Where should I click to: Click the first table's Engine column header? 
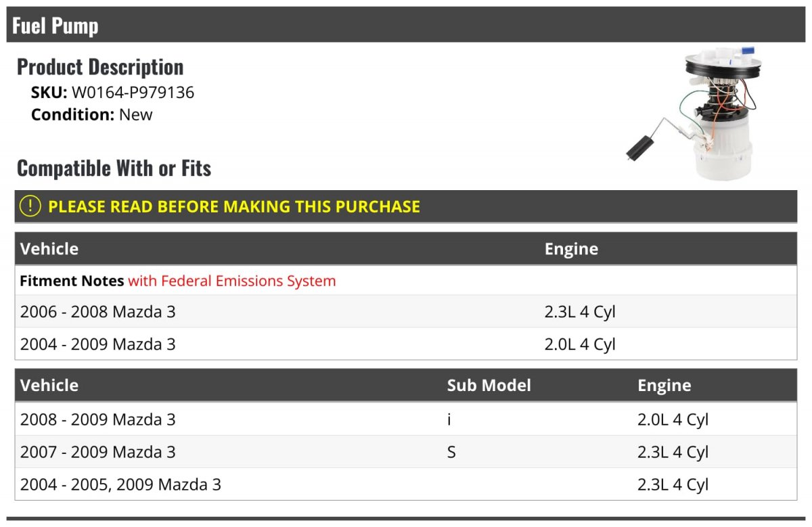click(x=571, y=249)
